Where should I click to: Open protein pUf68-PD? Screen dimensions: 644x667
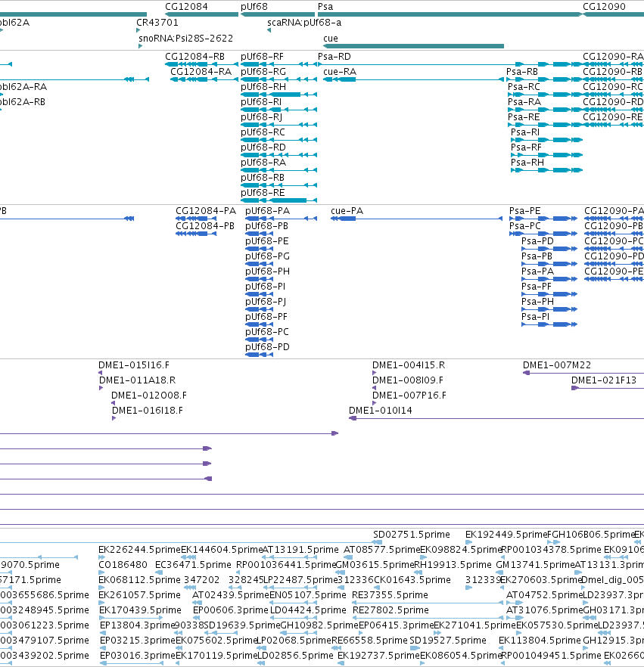pyautogui.click(x=260, y=355)
